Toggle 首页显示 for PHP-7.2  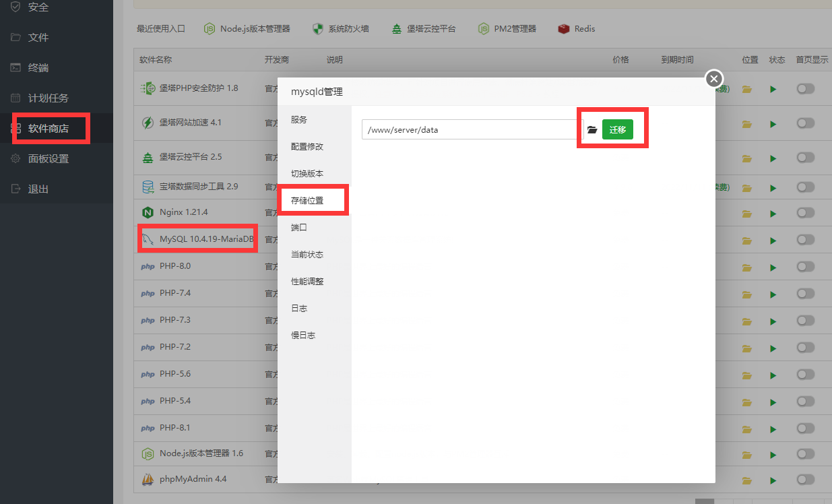tap(806, 347)
